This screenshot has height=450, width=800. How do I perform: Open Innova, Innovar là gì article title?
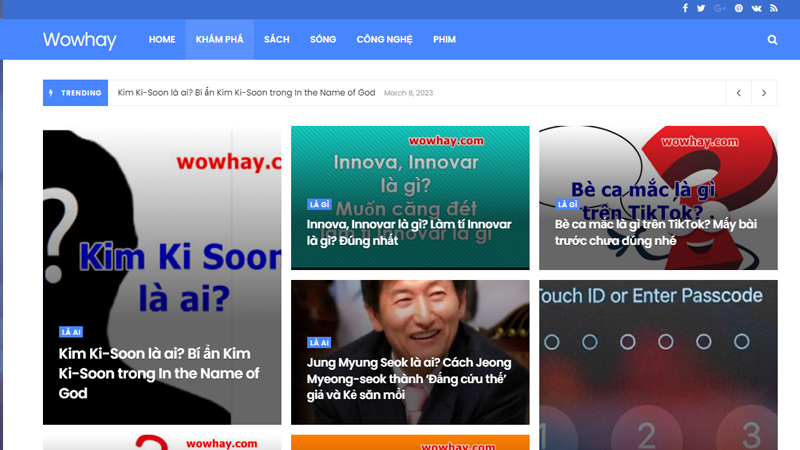click(409, 232)
